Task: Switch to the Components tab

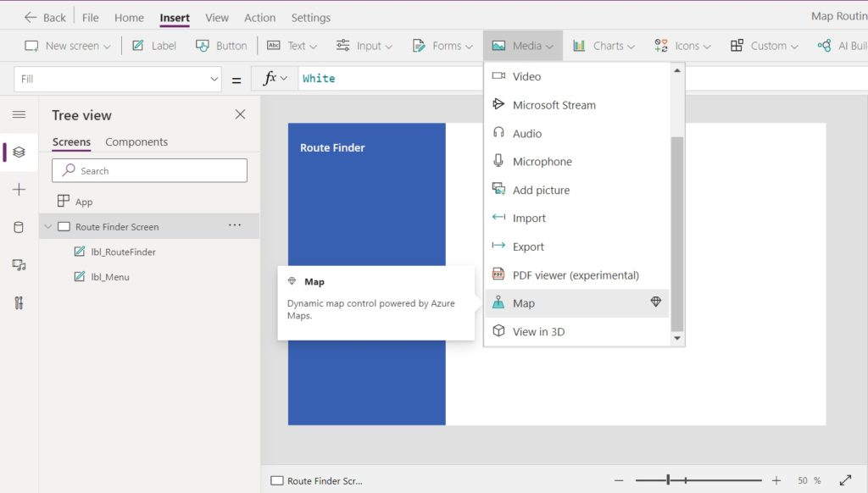Action: point(136,141)
